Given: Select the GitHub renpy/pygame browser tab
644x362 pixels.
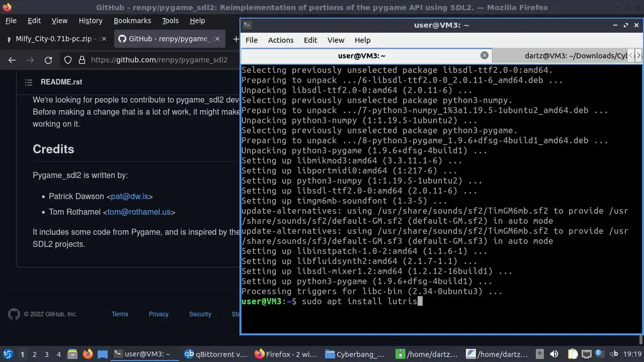Looking at the screenshot, I should pos(169,39).
